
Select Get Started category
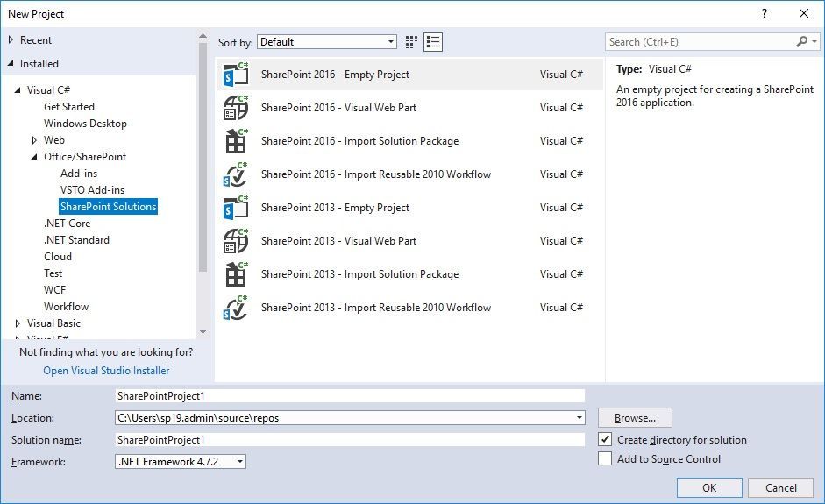(69, 107)
